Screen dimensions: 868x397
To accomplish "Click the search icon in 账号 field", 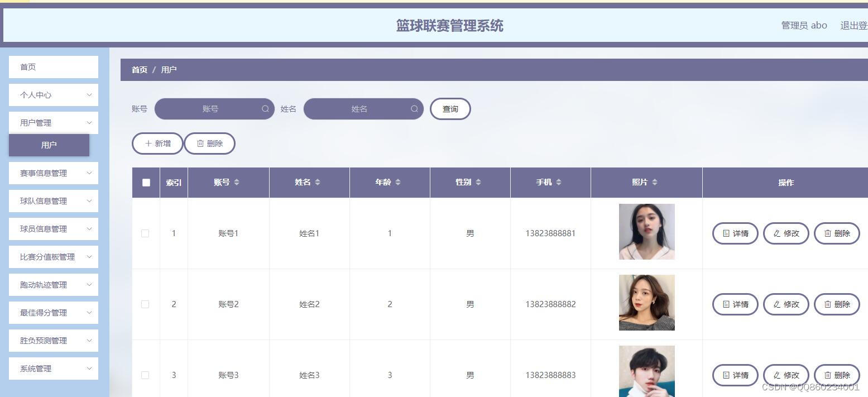I will (266, 109).
